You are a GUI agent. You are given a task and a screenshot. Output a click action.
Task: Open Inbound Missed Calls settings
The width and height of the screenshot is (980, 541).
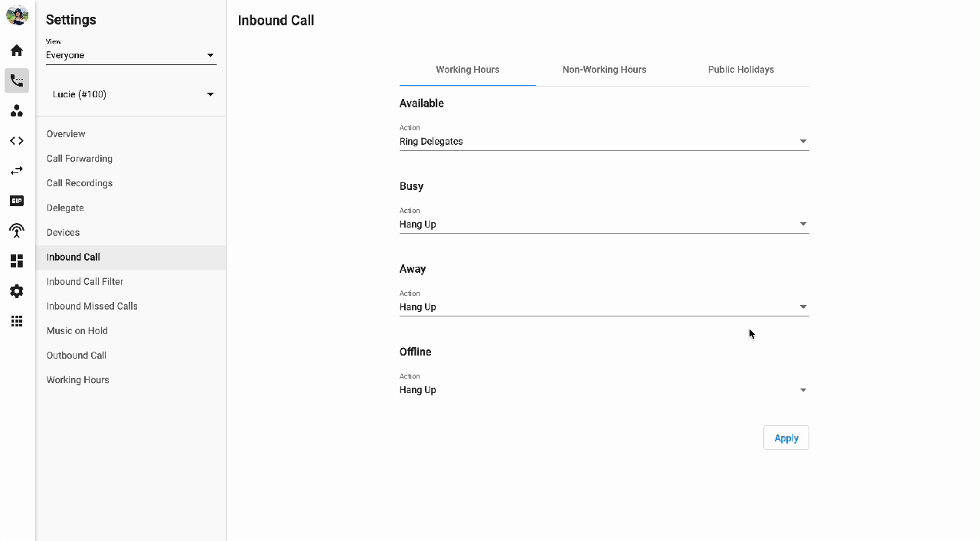131,307
